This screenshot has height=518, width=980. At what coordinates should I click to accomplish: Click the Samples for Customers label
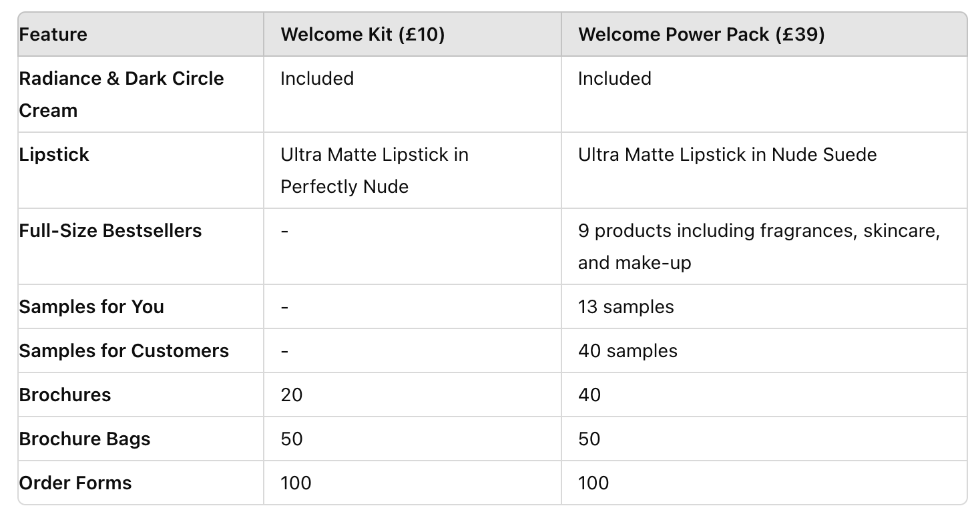(x=124, y=351)
